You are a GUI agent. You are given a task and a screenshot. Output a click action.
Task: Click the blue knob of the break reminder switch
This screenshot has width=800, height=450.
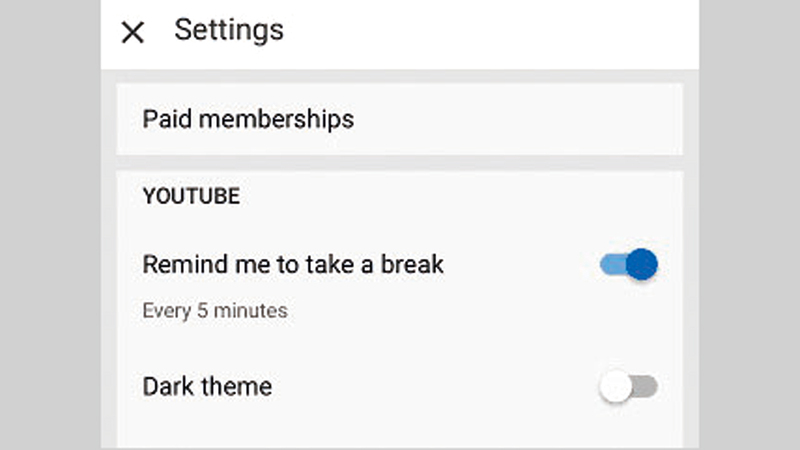[x=643, y=264]
